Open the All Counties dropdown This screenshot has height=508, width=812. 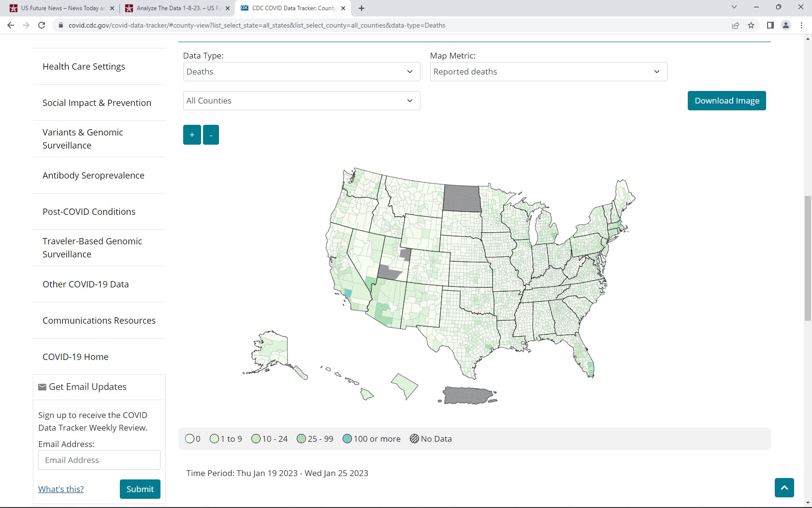(301, 101)
